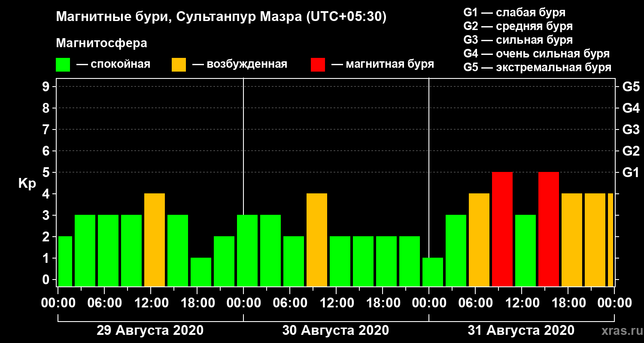This screenshot has height=343, width=644.
Task: Click the '31 Августа 2020' date label
Action: point(521,331)
